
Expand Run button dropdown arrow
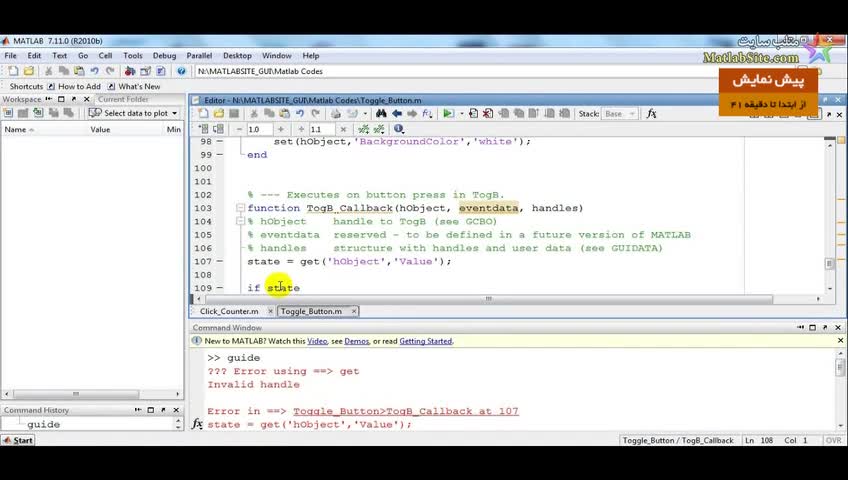pyautogui.click(x=461, y=114)
